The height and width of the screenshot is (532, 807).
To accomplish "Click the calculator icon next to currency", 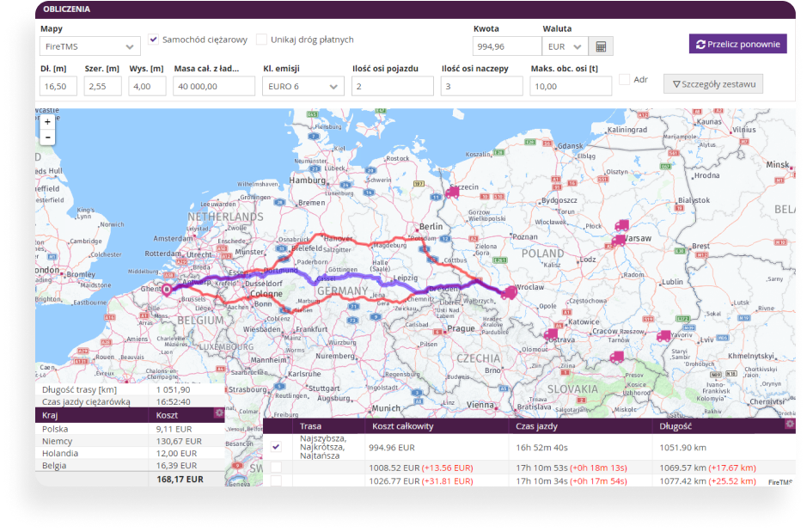I will pyautogui.click(x=602, y=46).
